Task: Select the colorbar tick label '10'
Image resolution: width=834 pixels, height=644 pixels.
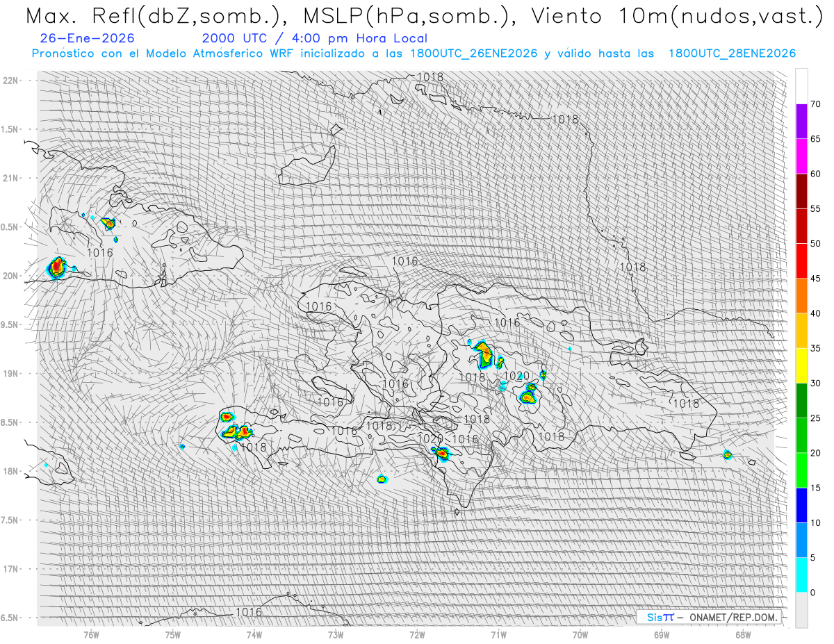Action: point(815,522)
